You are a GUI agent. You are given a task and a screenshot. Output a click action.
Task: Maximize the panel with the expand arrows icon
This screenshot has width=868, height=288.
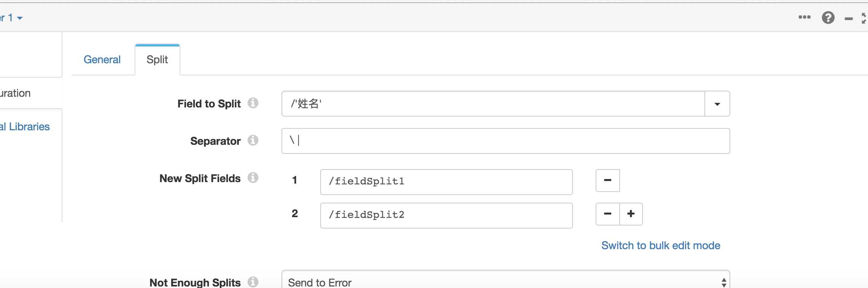coord(864,18)
